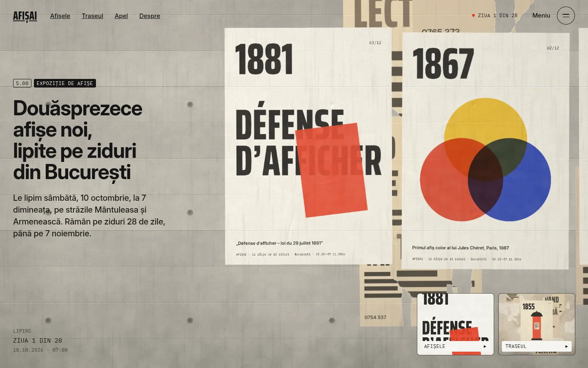The width and height of the screenshot is (588, 368).
Task: Go to the AFIȘAI home logo
Action: [25, 16]
